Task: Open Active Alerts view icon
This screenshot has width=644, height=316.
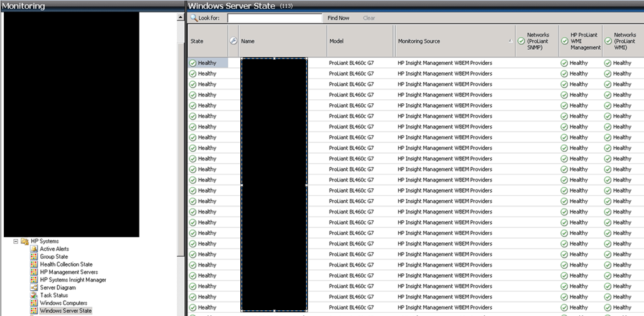Action: 35,249
